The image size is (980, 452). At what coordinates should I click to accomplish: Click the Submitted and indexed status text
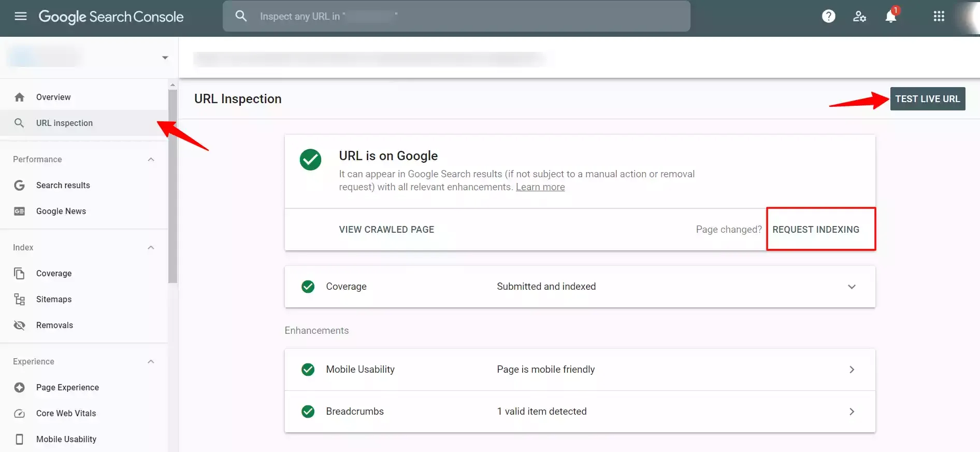click(546, 287)
